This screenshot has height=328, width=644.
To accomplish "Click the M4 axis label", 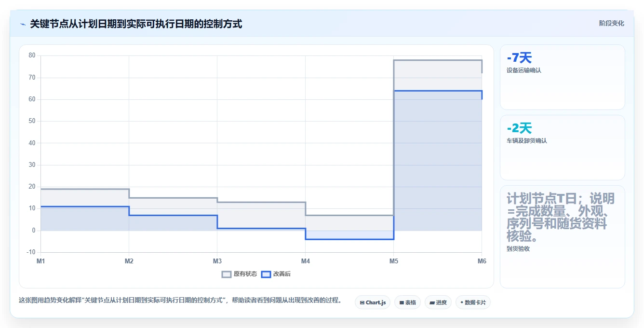I will tap(305, 261).
